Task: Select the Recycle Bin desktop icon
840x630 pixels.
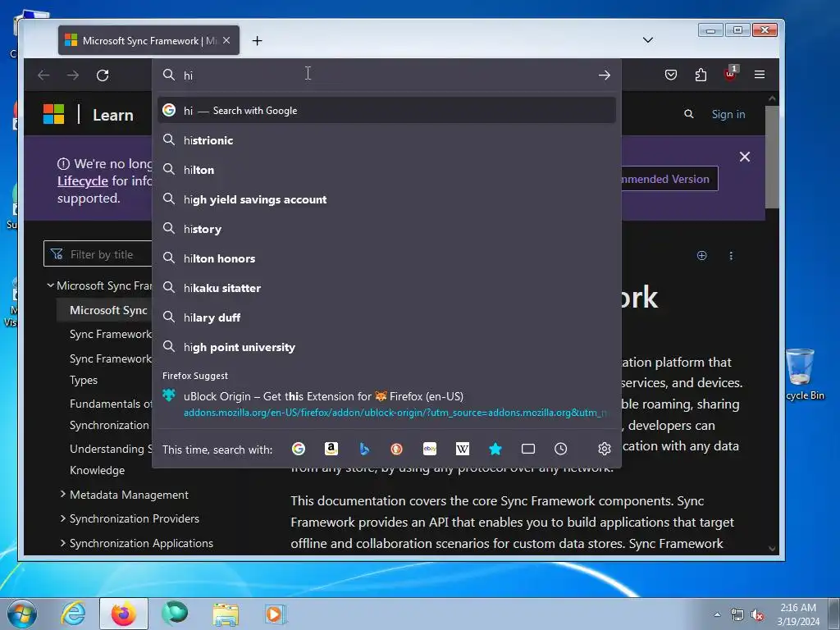Action: point(801,374)
